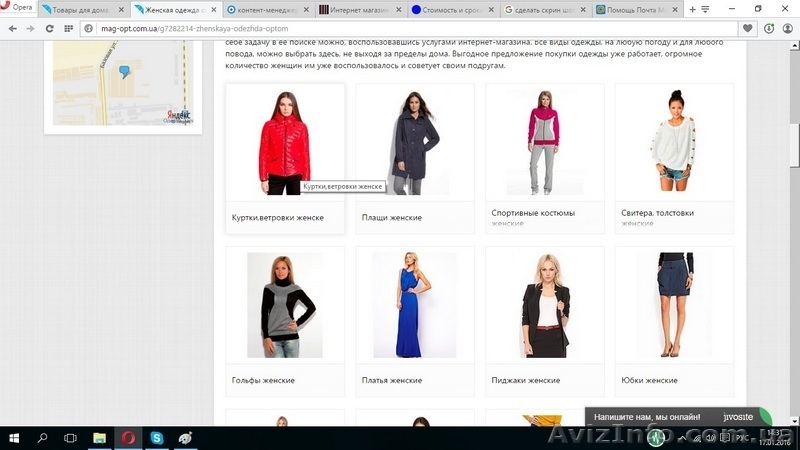Close the 'сделать скрин шот' tab
This screenshot has height=450, width=800.
point(583,10)
